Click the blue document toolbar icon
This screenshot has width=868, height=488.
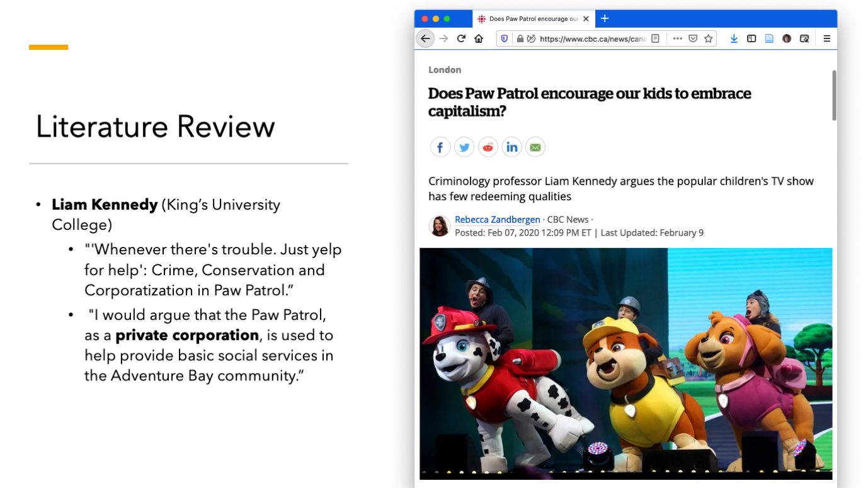[x=769, y=38]
